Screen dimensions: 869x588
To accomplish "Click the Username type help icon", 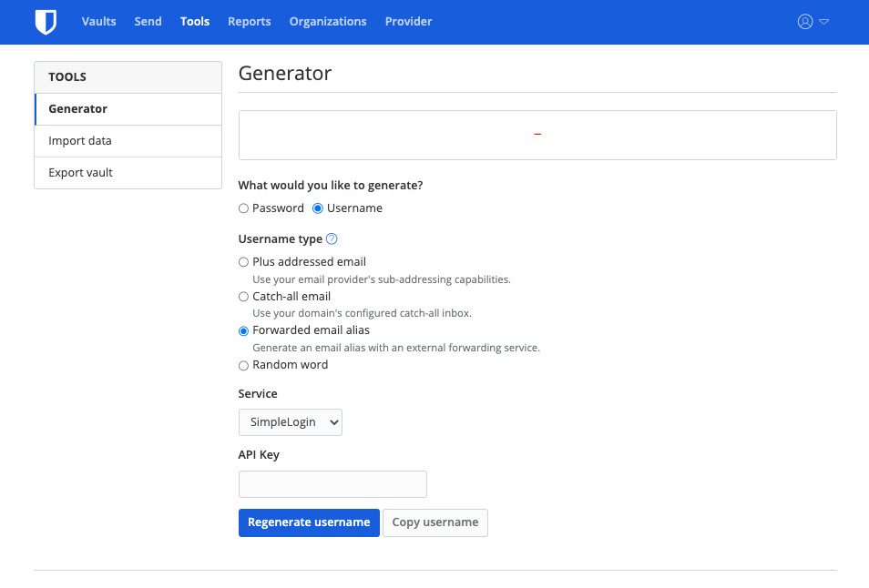I will click(332, 239).
